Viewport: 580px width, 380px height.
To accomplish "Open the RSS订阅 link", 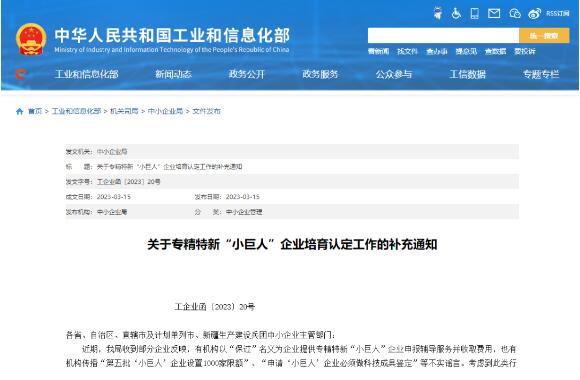I will point(557,14).
